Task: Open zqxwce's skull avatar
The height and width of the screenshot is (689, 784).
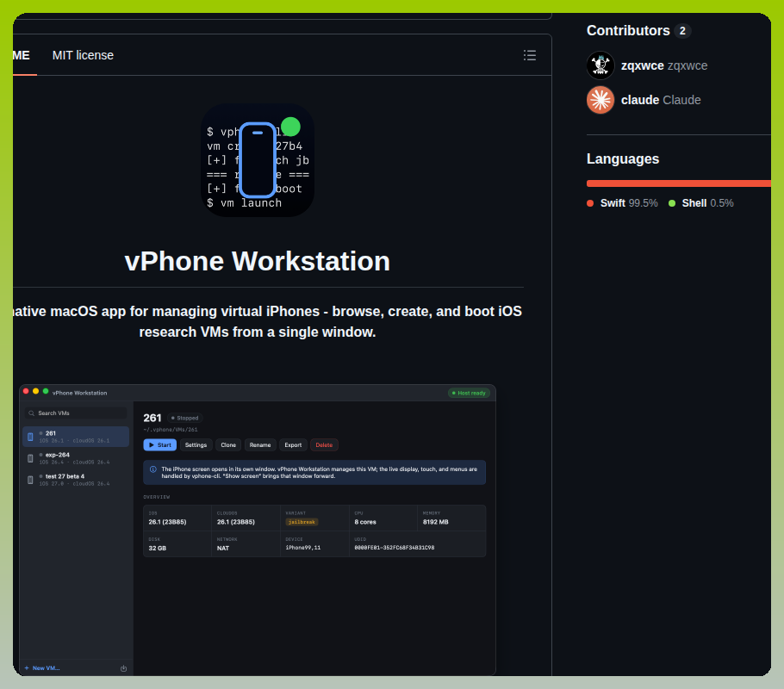Action: tap(600, 65)
